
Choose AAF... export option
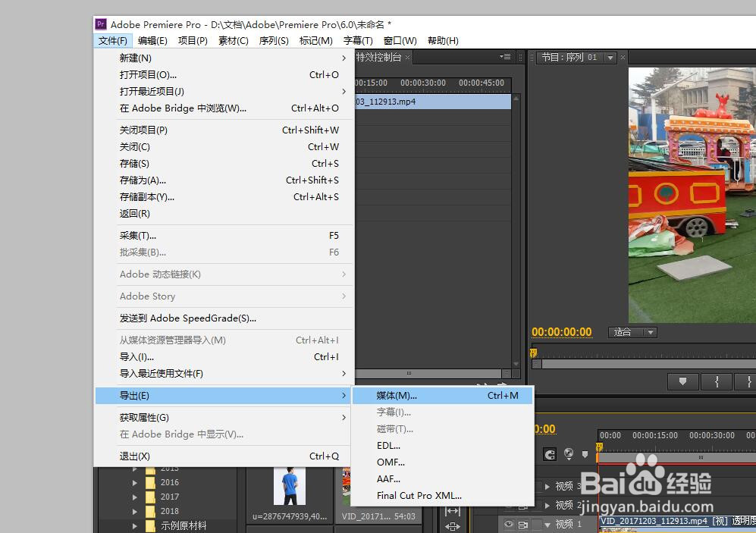[x=442, y=479]
